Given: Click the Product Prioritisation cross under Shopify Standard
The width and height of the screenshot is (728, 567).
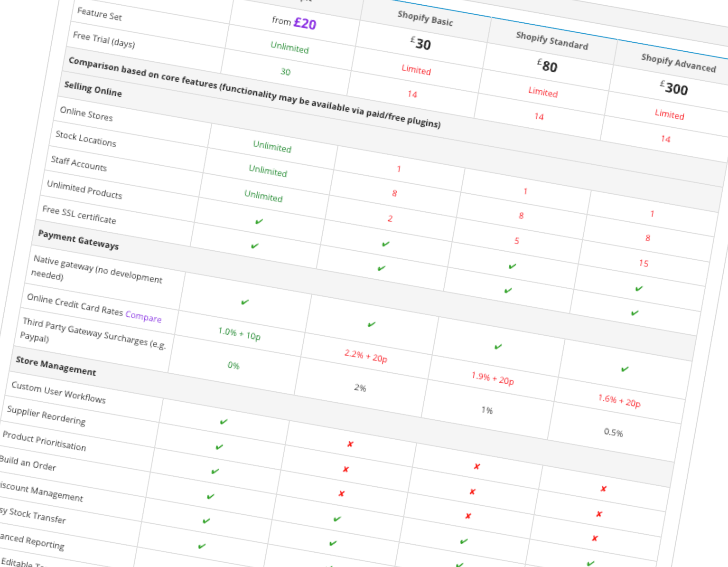Looking at the screenshot, I should coord(468,516).
